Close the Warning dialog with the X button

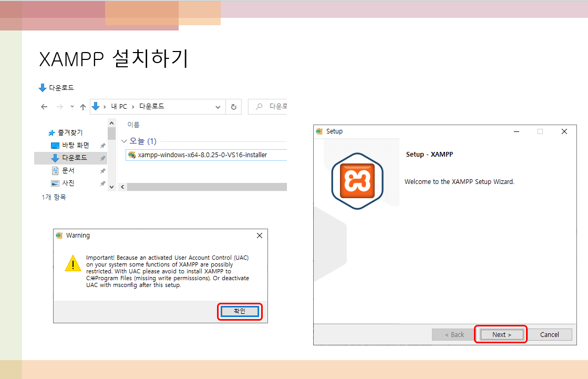pos(260,235)
